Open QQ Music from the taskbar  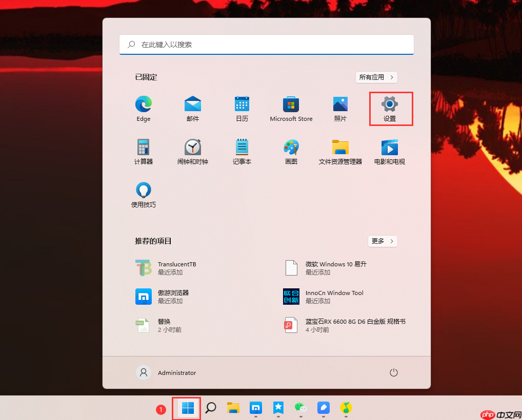pyautogui.click(x=346, y=408)
